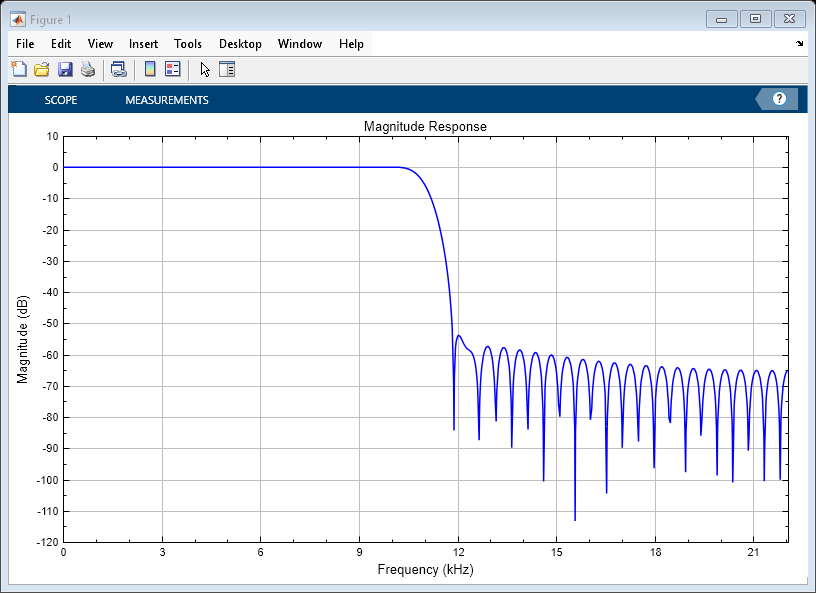Click the Frequency (kHz) axis label

(426, 570)
